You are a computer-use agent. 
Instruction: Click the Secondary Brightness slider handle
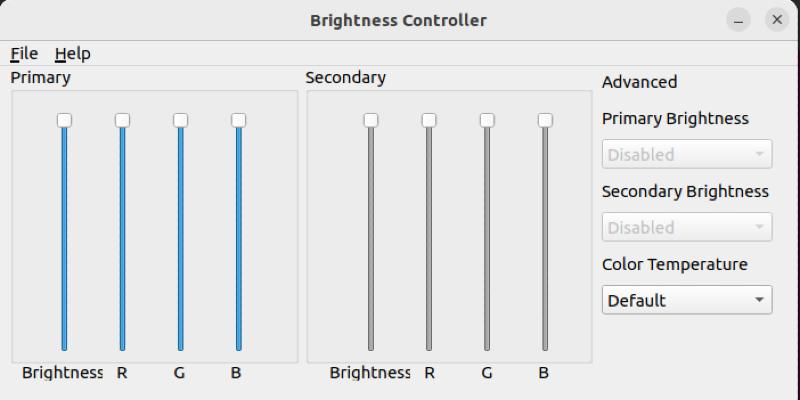click(x=371, y=120)
